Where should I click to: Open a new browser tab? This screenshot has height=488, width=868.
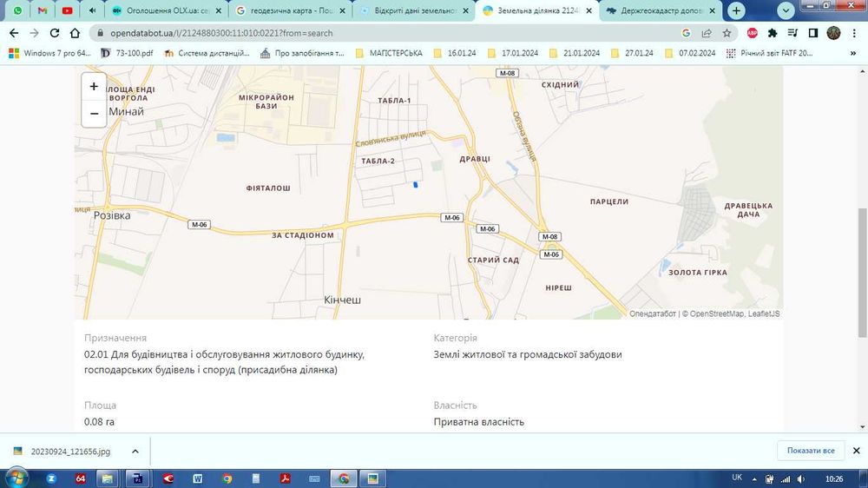coord(736,10)
